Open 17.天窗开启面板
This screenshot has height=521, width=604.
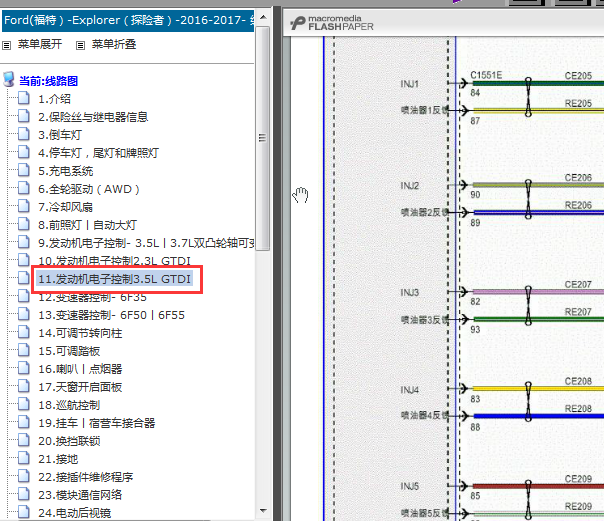80,387
